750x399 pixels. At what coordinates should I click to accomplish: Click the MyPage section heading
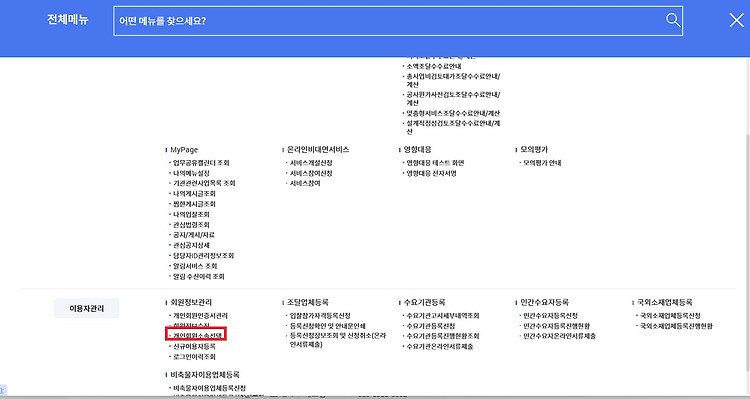click(184, 150)
